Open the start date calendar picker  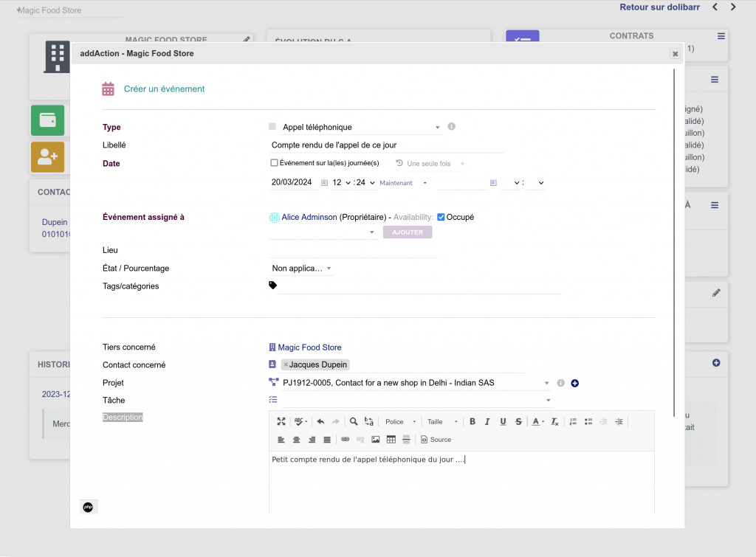coord(324,183)
